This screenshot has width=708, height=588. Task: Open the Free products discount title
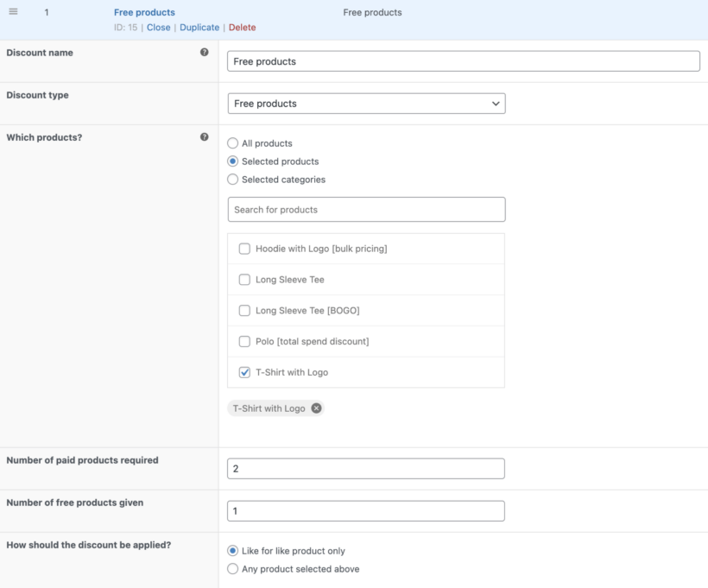pos(144,12)
